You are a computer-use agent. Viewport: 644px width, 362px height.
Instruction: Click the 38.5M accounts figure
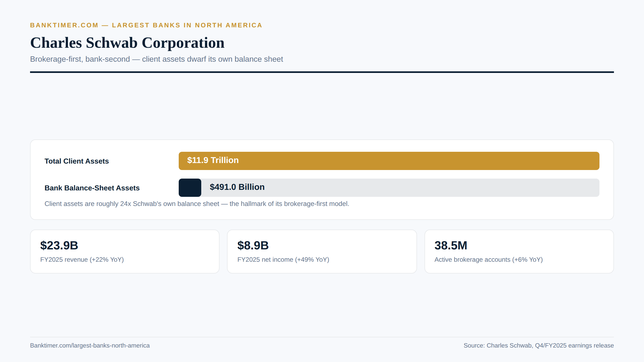tap(451, 245)
